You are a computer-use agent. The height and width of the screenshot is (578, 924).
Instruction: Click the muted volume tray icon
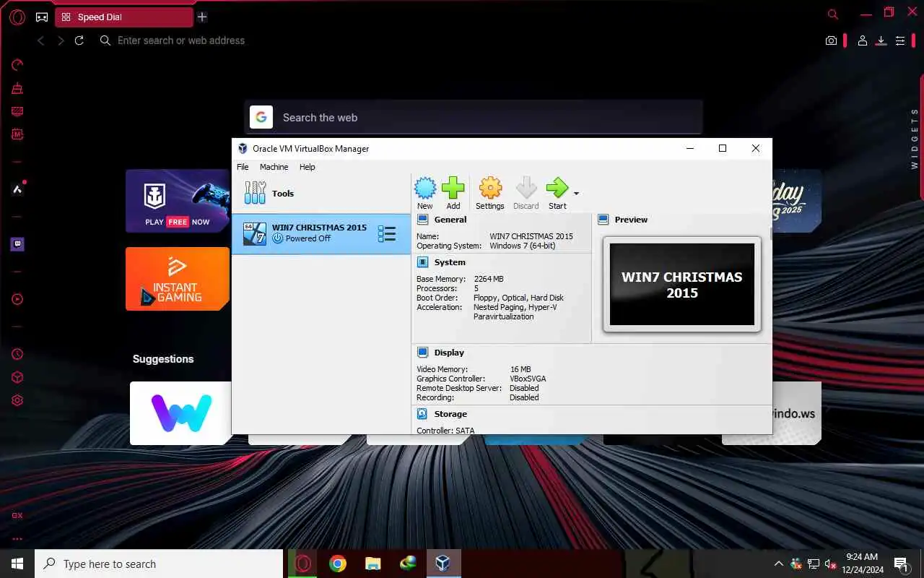(x=830, y=564)
